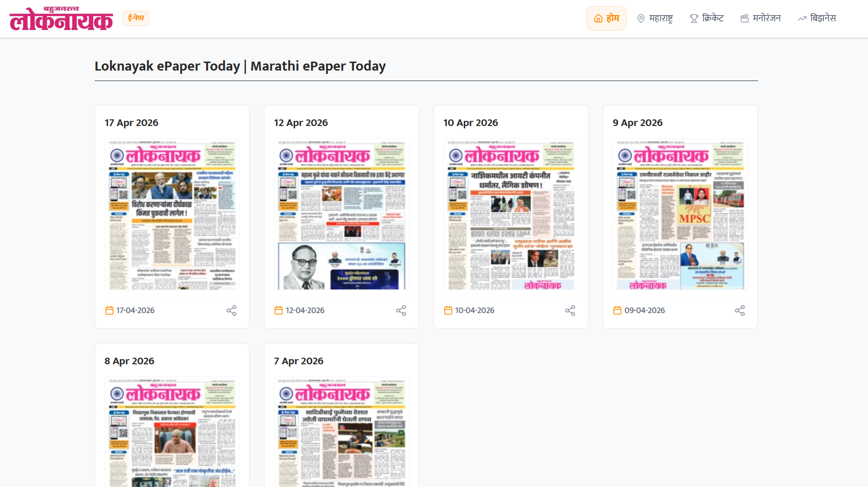
Task: Share the 9 Apr 2026 epaper
Action: coord(740,310)
